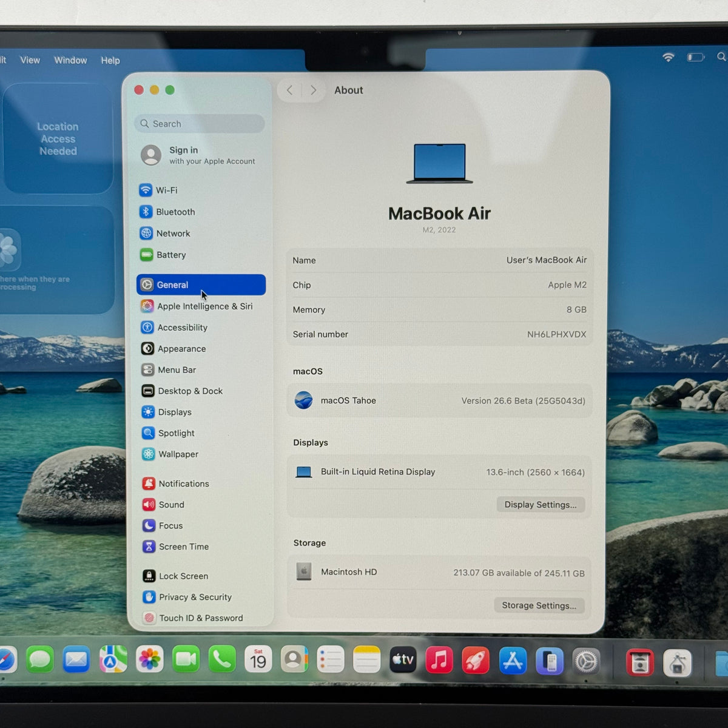Launch Music from the Dock
This screenshot has width=728, height=728.
[x=439, y=660]
